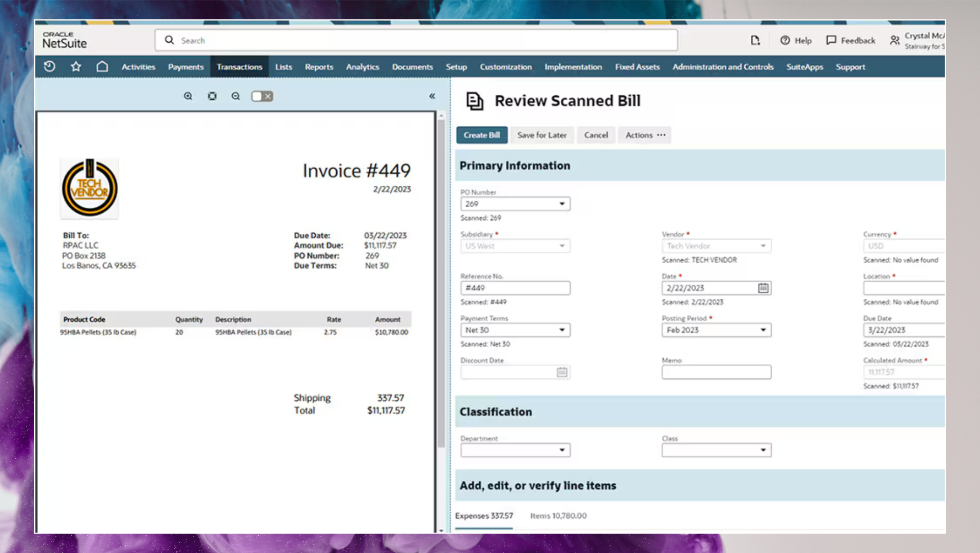Zoom in on the scanned invoice
Viewport: 980px width, 553px height.
[188, 96]
